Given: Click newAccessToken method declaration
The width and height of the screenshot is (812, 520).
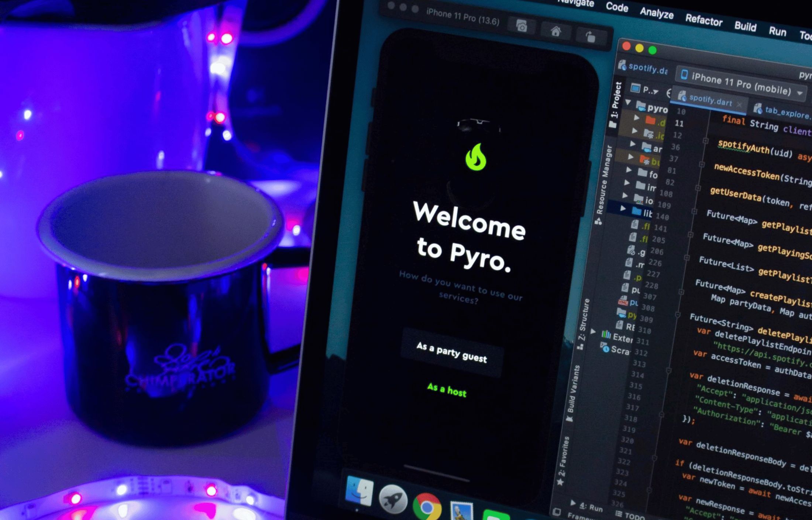Looking at the screenshot, I should (747, 172).
